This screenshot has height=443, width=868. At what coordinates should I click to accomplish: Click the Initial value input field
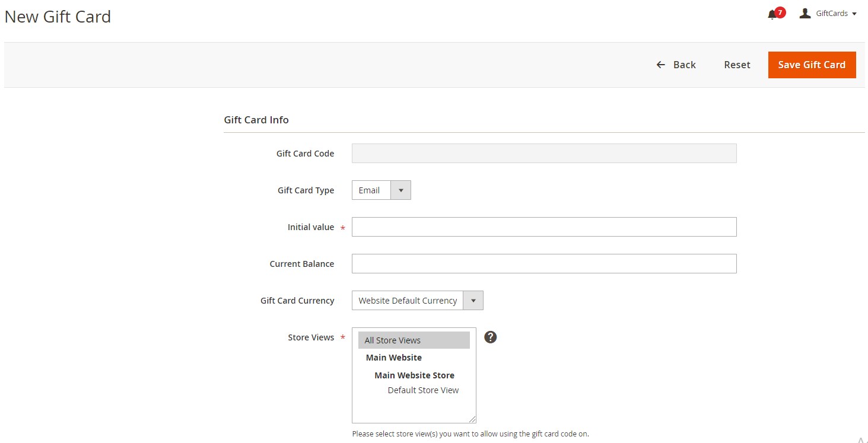(544, 227)
